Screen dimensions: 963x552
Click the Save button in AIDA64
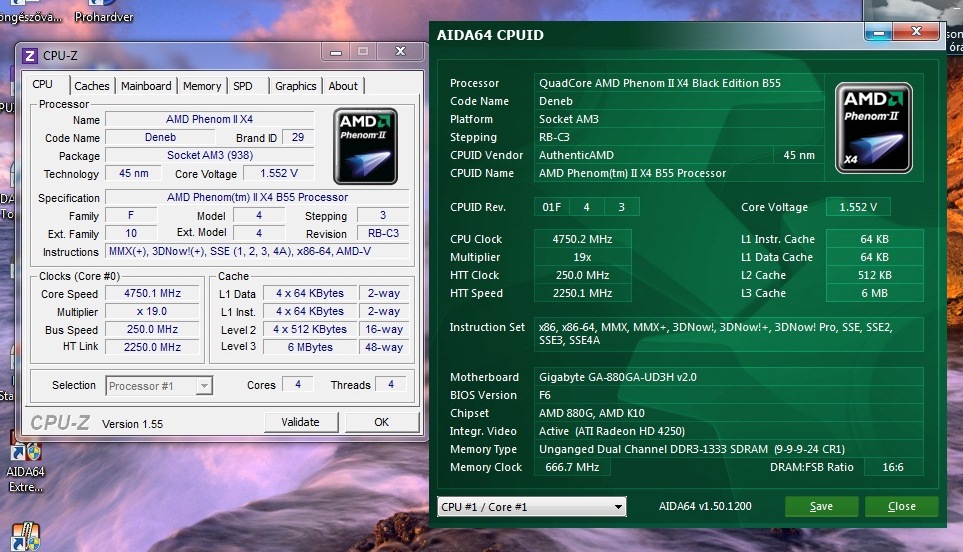pos(821,507)
